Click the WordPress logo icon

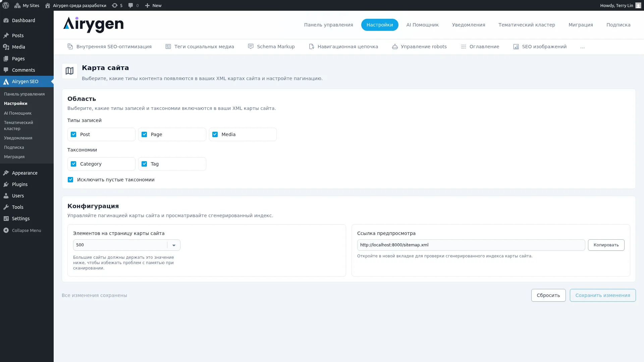point(6,5)
